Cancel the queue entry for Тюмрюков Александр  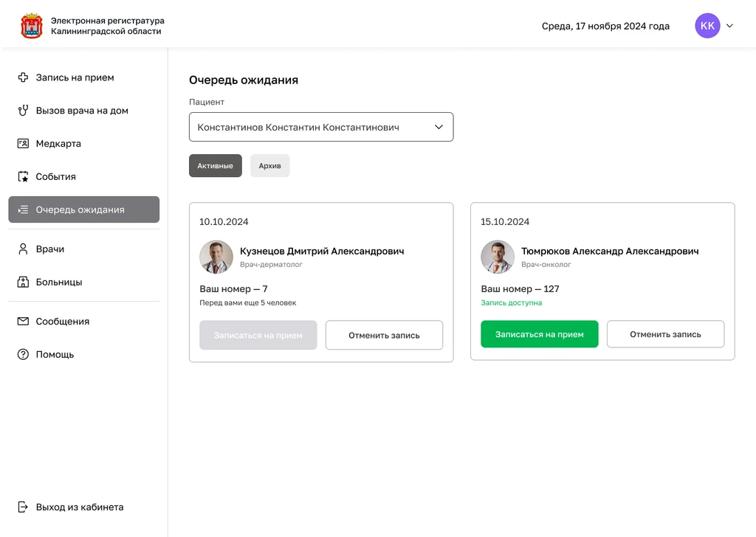pyautogui.click(x=665, y=334)
